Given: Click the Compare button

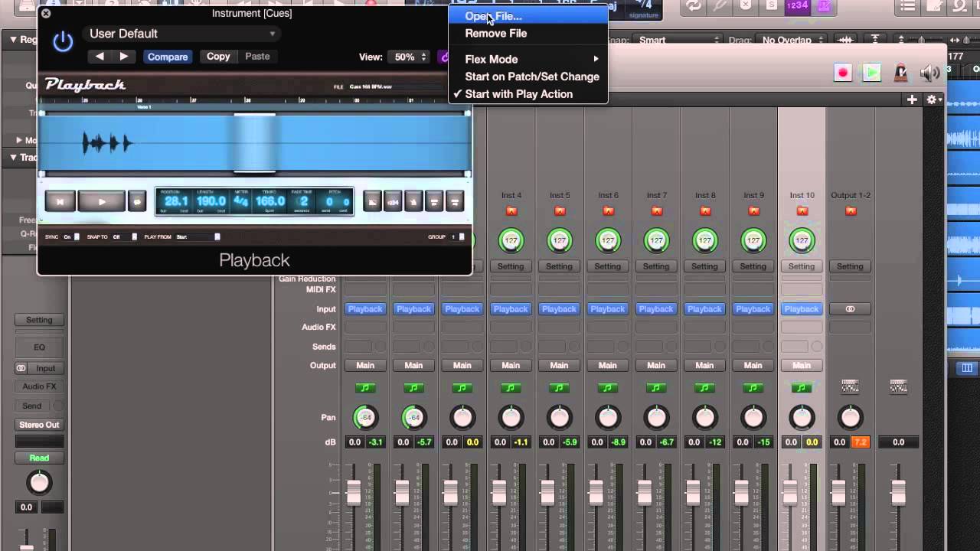Looking at the screenshot, I should tap(168, 57).
